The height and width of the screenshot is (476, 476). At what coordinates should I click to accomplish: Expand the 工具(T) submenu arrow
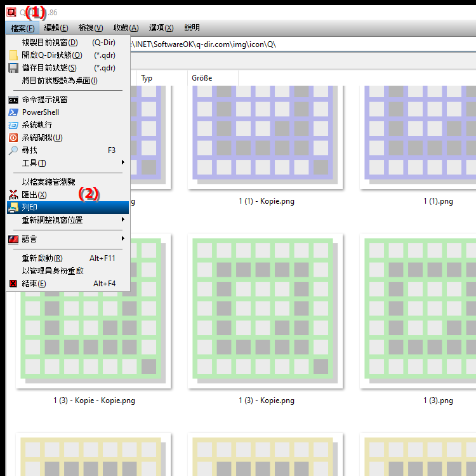[x=122, y=162]
